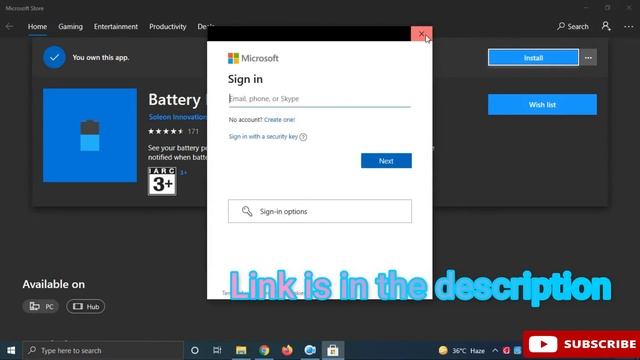Launch Firefox from taskbar

pos(287,350)
